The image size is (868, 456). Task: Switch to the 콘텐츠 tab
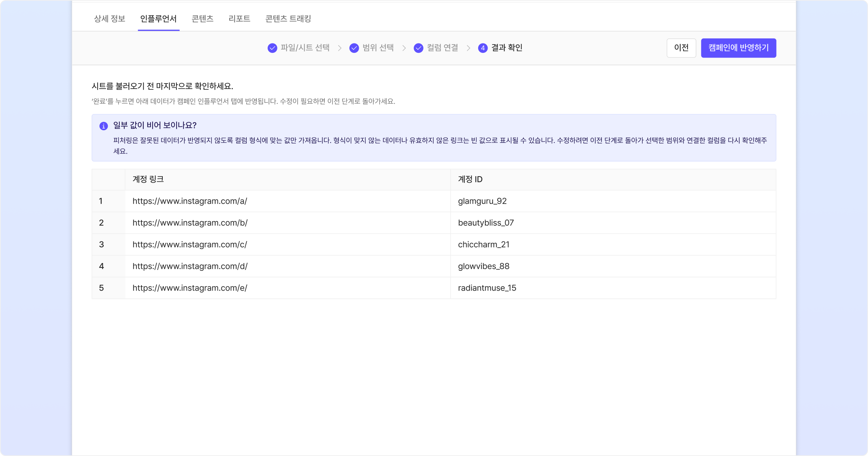tap(203, 18)
